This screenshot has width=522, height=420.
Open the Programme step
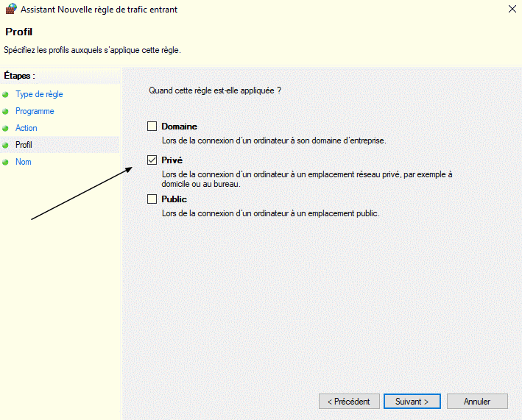(x=35, y=111)
